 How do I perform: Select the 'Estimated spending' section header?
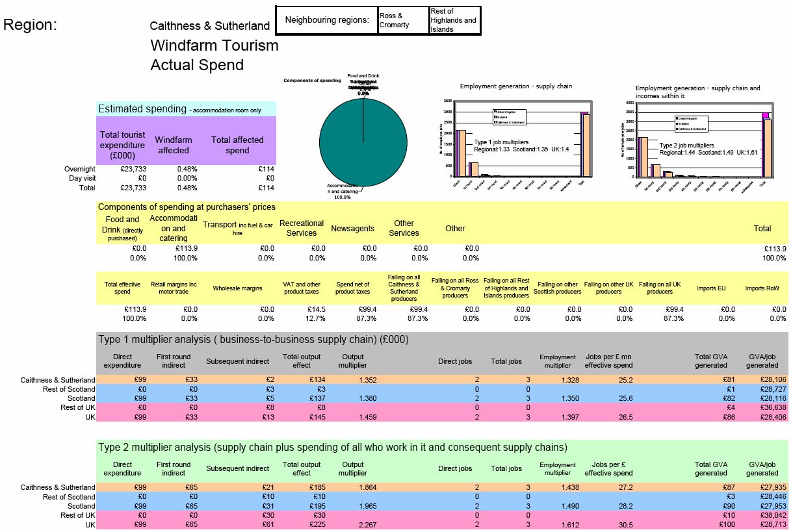186,109
